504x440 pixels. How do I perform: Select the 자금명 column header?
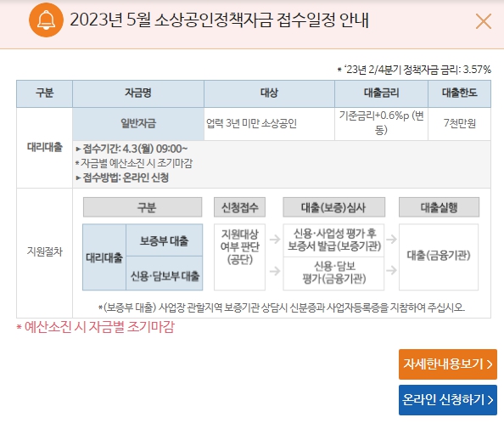(138, 93)
